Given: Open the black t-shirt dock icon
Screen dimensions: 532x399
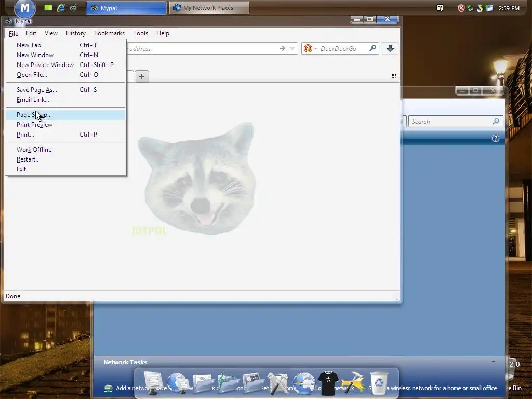Looking at the screenshot, I should (328, 383).
